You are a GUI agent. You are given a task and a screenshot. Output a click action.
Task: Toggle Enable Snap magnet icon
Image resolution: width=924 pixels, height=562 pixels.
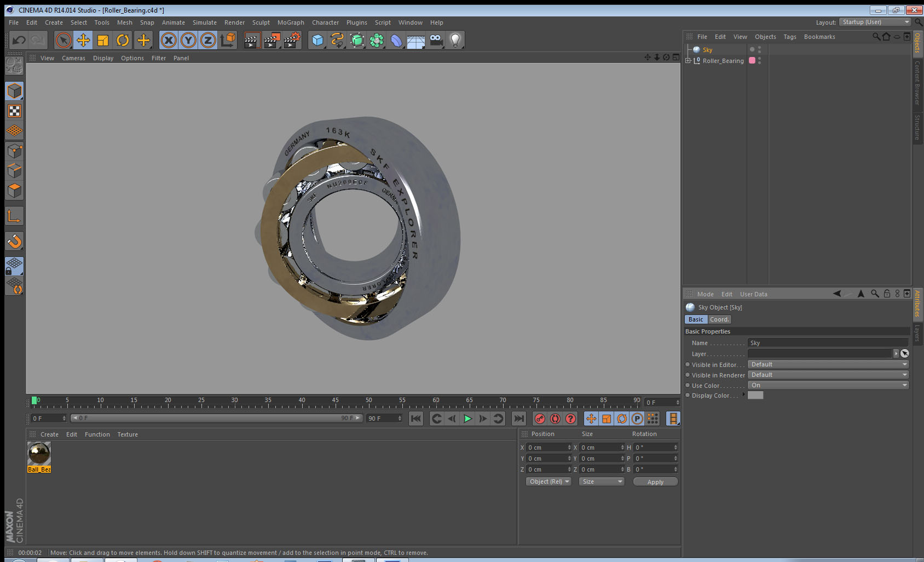click(x=14, y=241)
